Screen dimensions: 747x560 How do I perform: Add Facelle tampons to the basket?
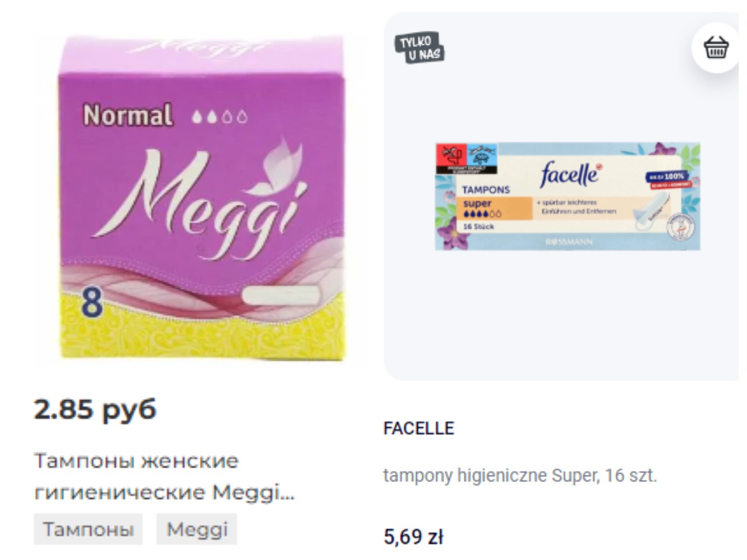click(x=716, y=48)
